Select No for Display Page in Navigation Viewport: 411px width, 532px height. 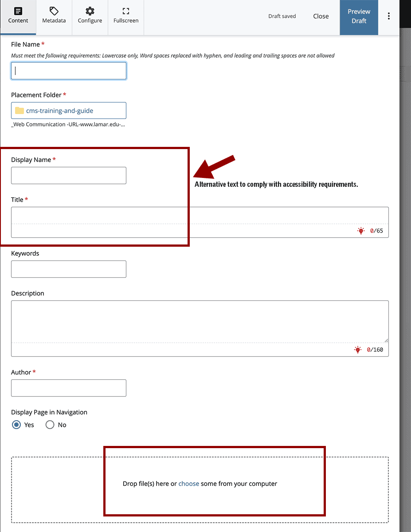[50, 425]
